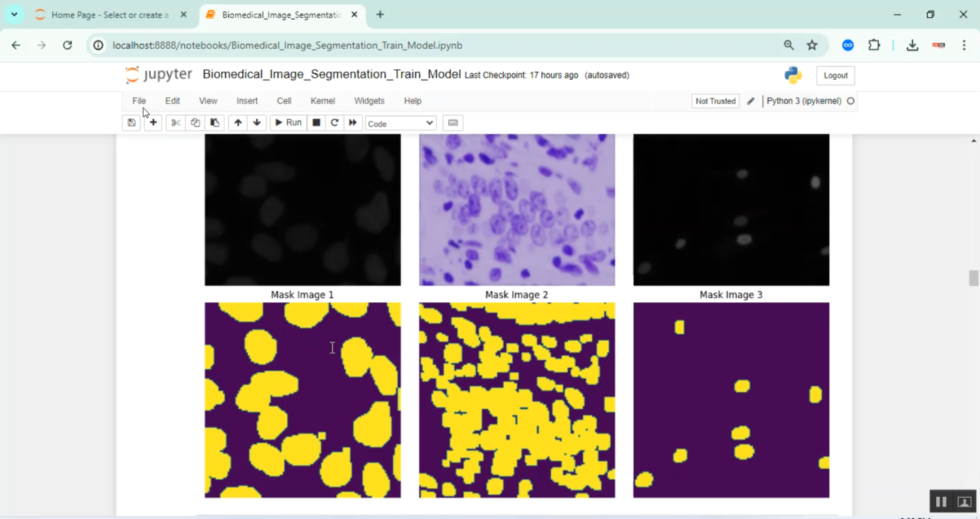This screenshot has height=519, width=980.
Task: Restart the kernel with the circular arrow icon
Action: pos(335,123)
